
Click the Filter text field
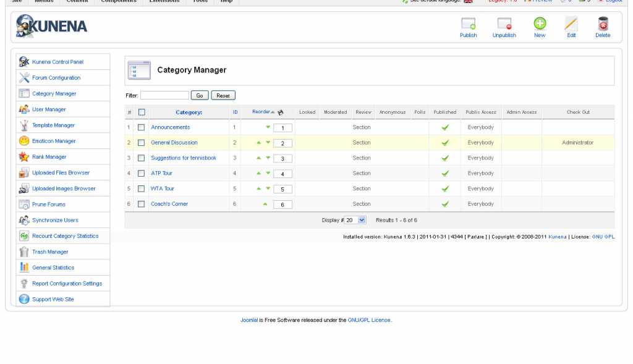(164, 95)
